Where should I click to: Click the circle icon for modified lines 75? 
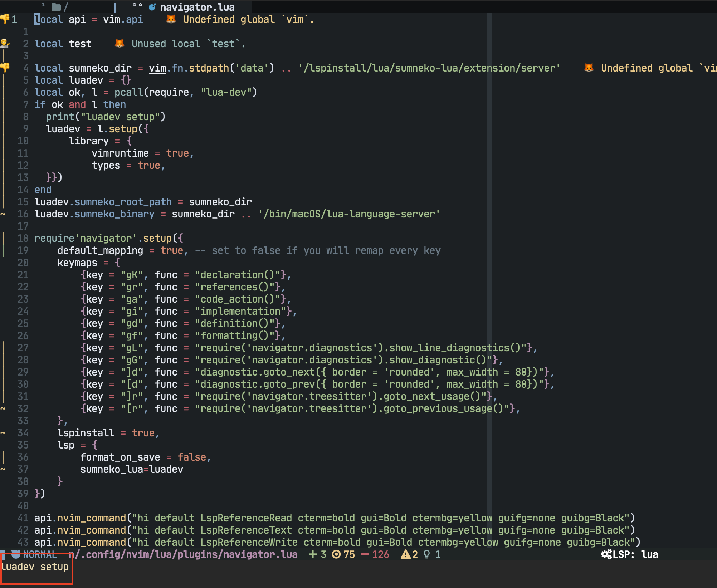click(336, 554)
